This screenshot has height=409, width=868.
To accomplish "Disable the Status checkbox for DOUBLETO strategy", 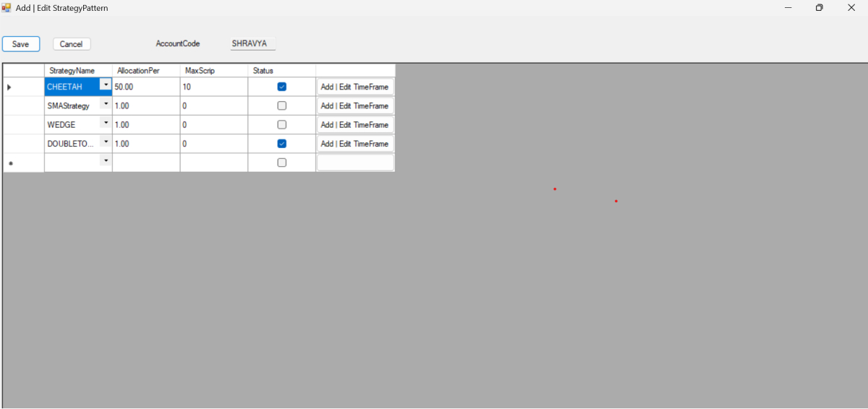I will point(282,144).
